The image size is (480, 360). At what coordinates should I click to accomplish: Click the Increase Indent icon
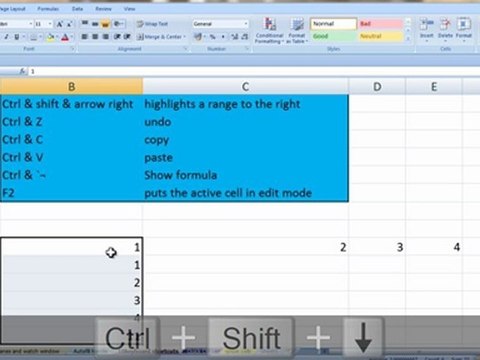pos(127,36)
